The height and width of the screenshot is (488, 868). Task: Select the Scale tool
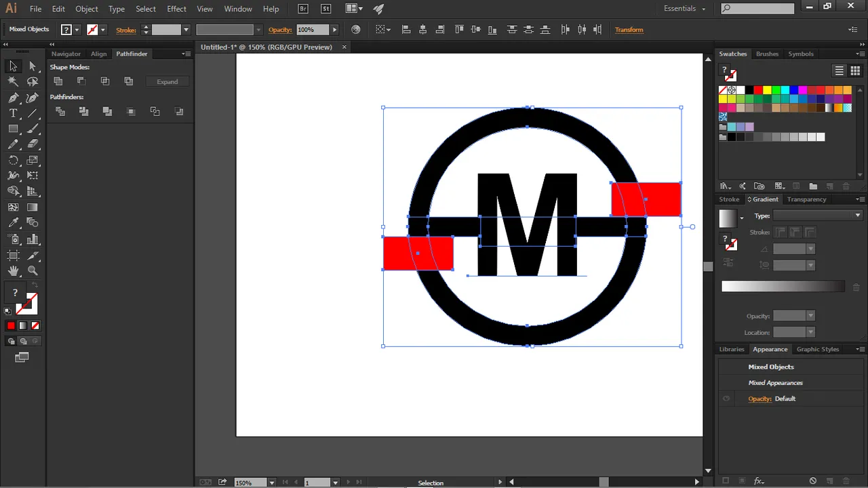point(33,161)
